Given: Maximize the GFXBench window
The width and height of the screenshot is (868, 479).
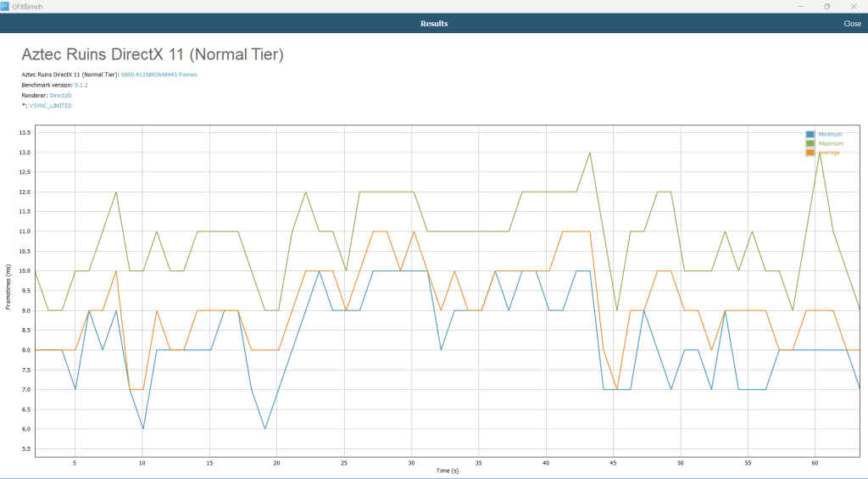Looking at the screenshot, I should pos(826,6).
